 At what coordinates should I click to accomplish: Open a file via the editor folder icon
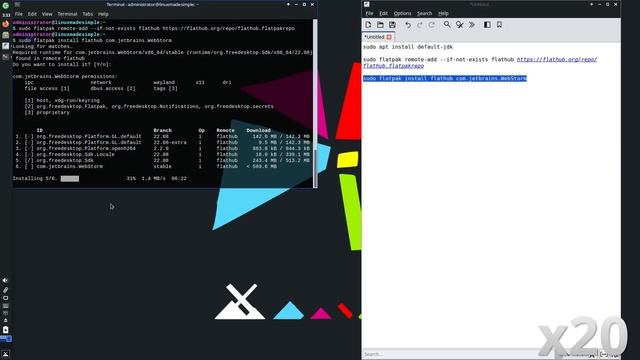(x=380, y=25)
